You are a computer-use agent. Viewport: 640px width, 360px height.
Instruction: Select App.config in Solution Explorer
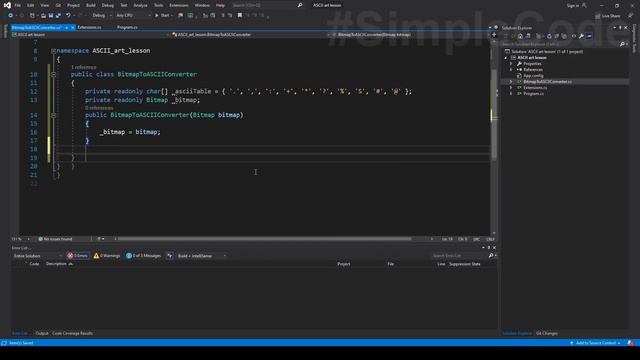[533, 76]
